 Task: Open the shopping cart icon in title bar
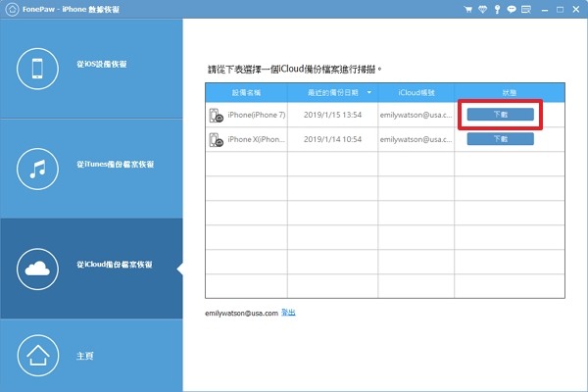point(468,10)
